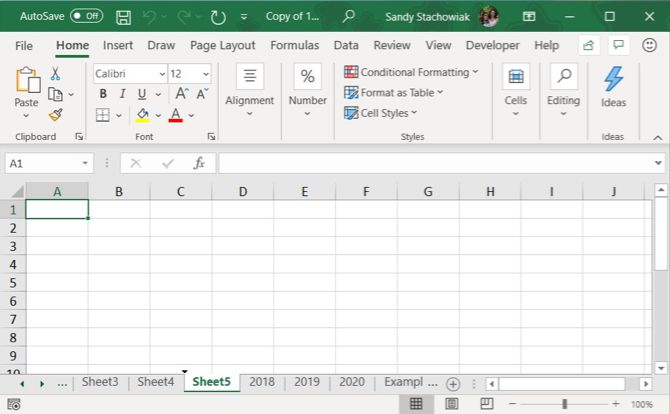Add a new sheet with plus icon
670x414 pixels.
coord(453,384)
